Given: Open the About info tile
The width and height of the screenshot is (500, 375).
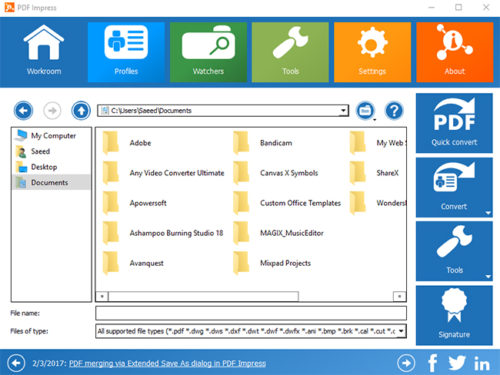Looking at the screenshot, I should (x=455, y=52).
